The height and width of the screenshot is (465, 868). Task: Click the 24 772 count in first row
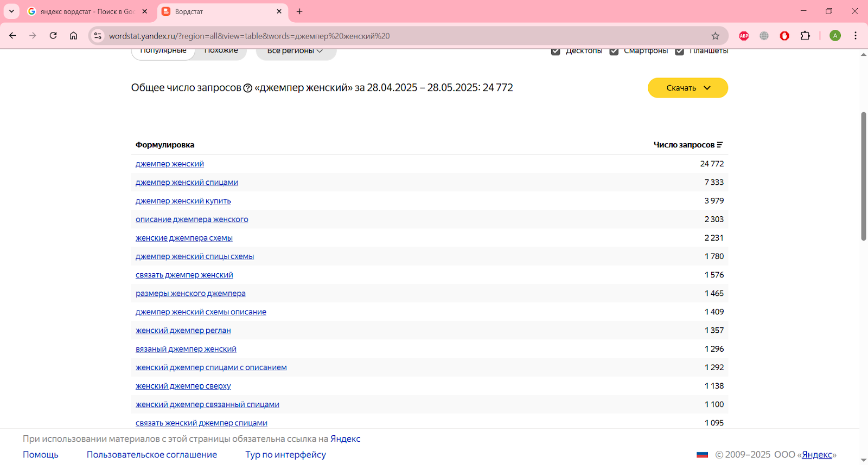point(712,164)
